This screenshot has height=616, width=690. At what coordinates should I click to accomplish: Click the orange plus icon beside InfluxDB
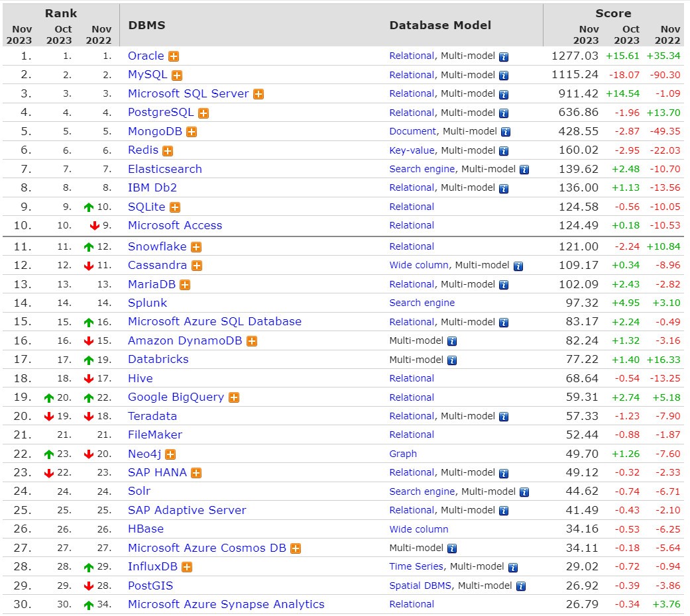pyautogui.click(x=187, y=567)
